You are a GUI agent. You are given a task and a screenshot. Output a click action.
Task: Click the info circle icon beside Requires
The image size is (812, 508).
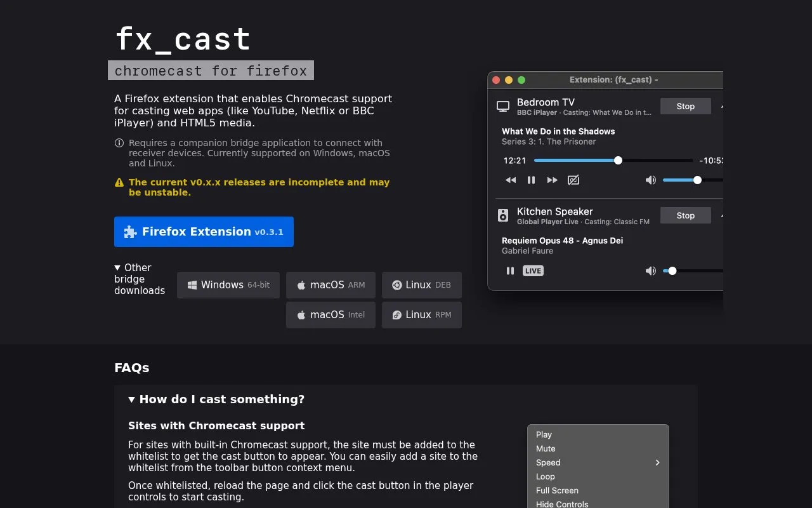(x=119, y=143)
